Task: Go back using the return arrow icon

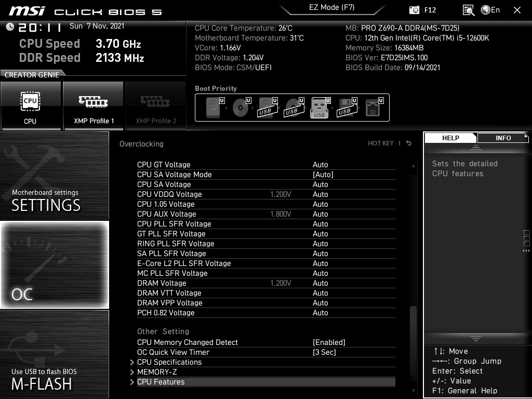Action: pyautogui.click(x=409, y=143)
